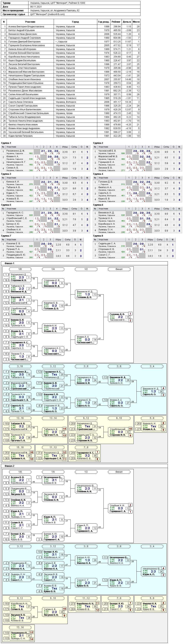This screenshot has height=644, width=184.
Task: Click the "15...16" stage label
Action: click(20, 447)
